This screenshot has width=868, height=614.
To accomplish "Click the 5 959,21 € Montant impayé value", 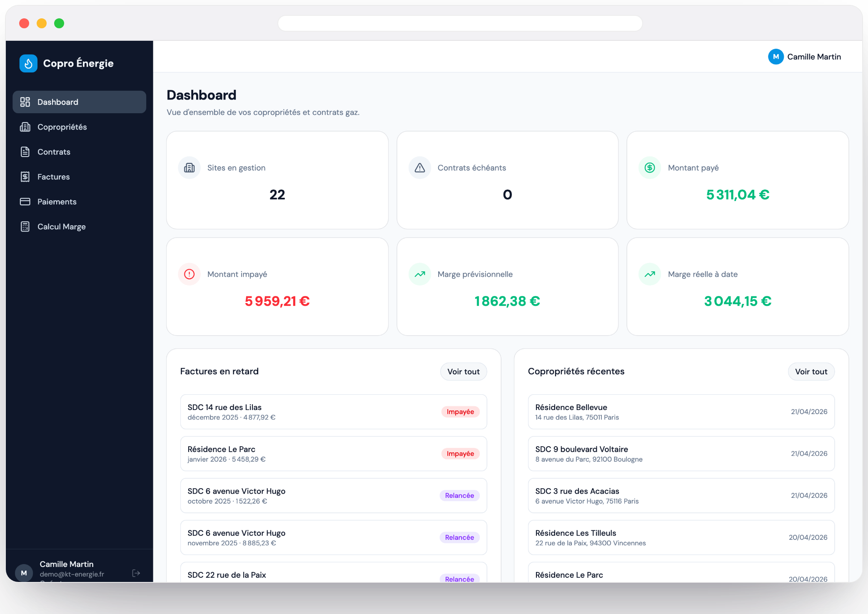I will (277, 301).
